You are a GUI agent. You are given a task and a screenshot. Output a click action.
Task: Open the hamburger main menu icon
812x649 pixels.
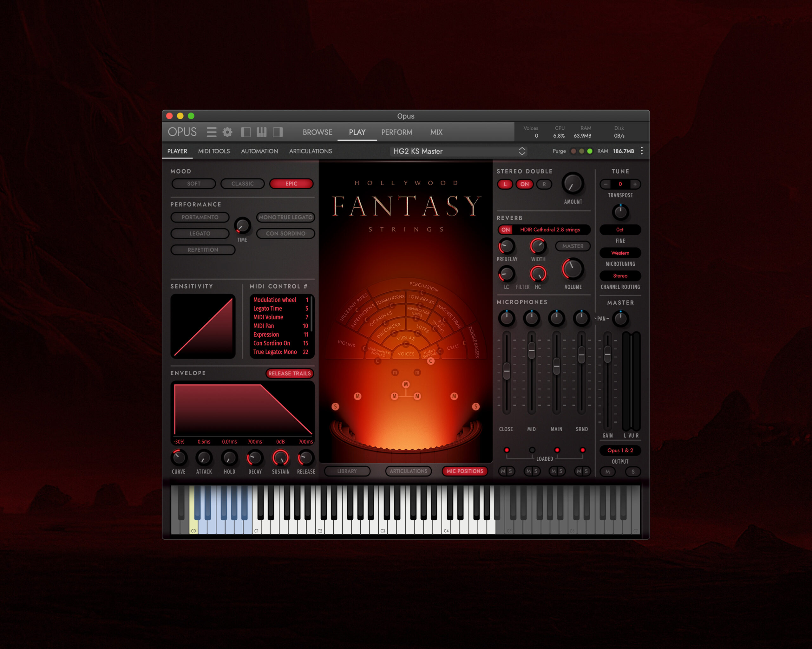pos(211,132)
